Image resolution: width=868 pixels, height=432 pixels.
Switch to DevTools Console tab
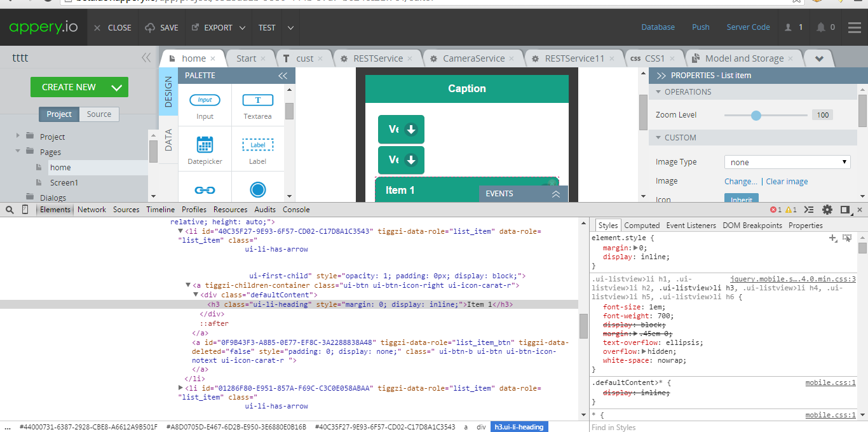(296, 210)
